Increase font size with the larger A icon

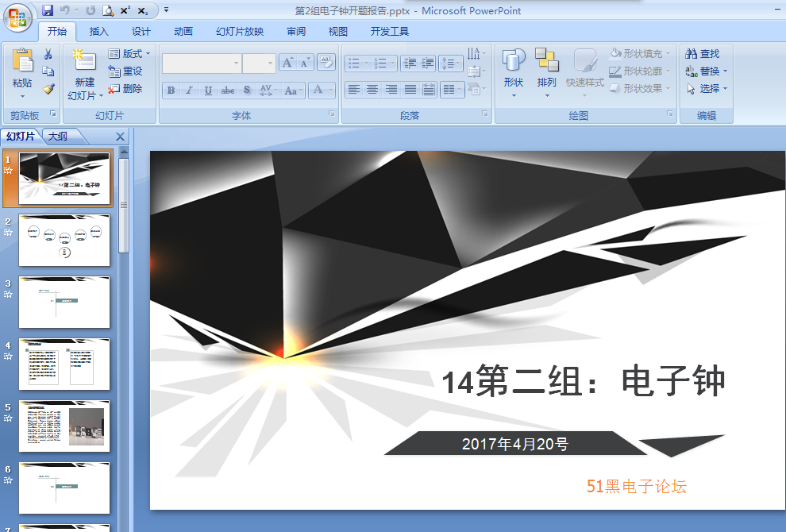click(287, 63)
